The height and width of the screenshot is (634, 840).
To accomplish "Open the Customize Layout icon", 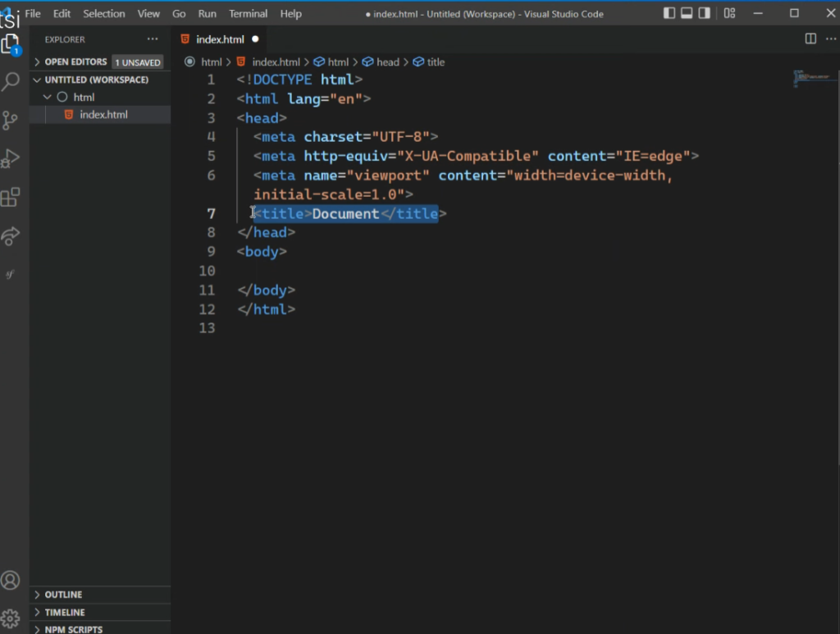I will (x=729, y=13).
